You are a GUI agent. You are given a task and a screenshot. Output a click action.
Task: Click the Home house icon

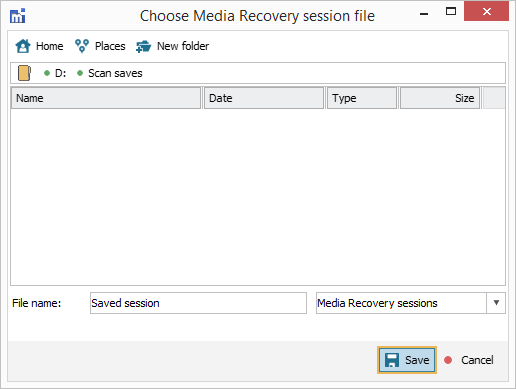(23, 46)
